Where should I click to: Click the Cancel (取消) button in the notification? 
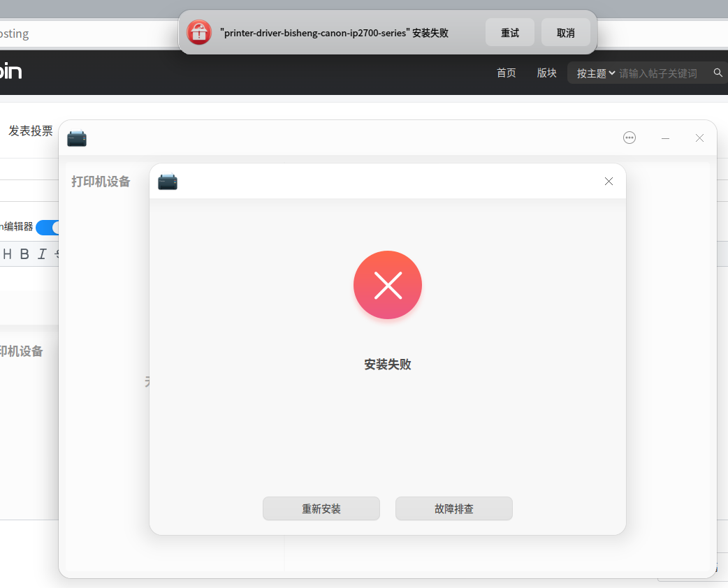pos(565,33)
